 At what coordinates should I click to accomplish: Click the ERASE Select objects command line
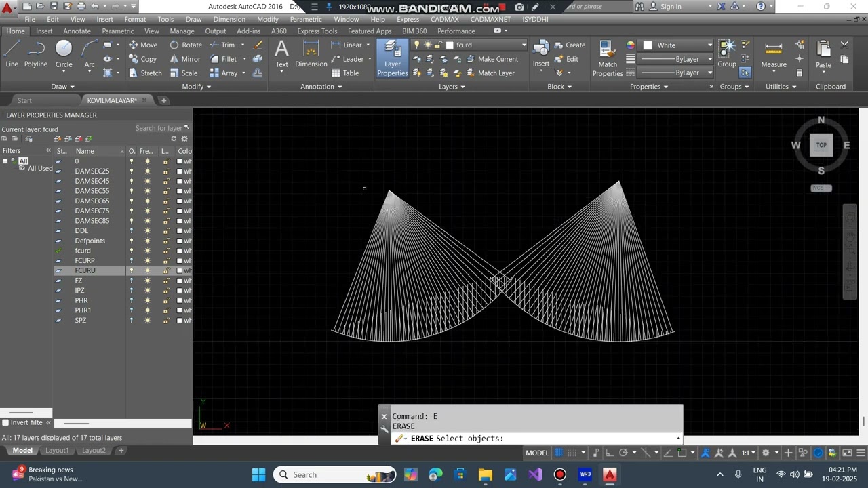530,439
